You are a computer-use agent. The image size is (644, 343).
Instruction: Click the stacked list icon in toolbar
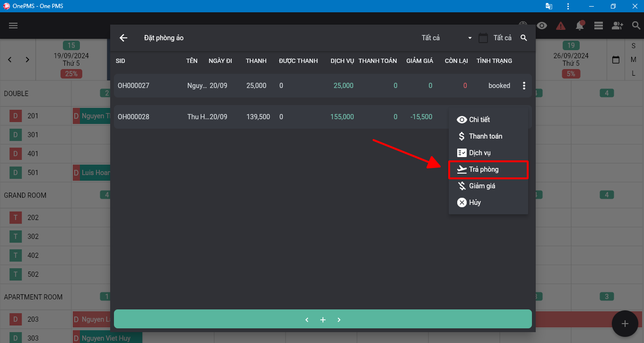[599, 26]
